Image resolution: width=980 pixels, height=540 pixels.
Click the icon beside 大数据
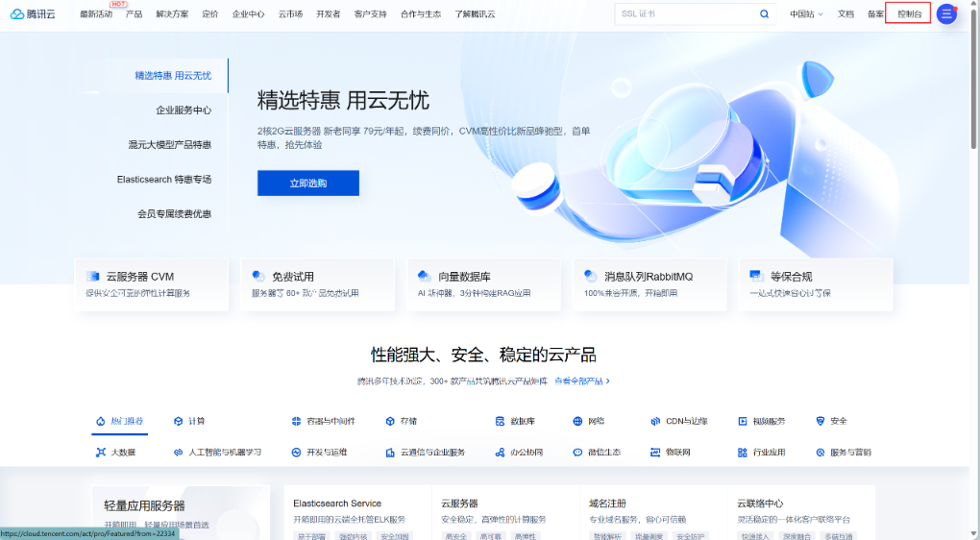tap(101, 452)
